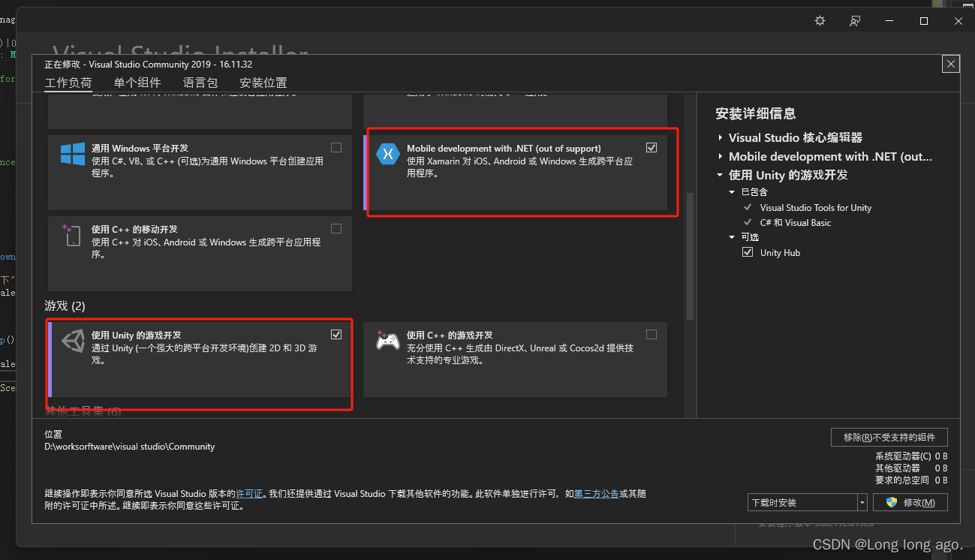The height and width of the screenshot is (560, 975).
Task: Click the phone icon for C++ mobile development
Action: [x=73, y=236]
